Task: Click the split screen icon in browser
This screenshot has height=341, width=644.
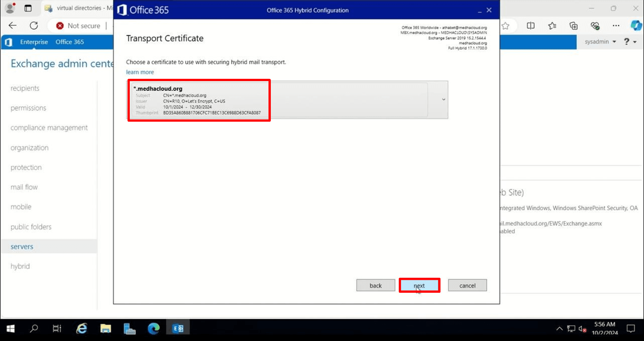Action: tap(531, 26)
